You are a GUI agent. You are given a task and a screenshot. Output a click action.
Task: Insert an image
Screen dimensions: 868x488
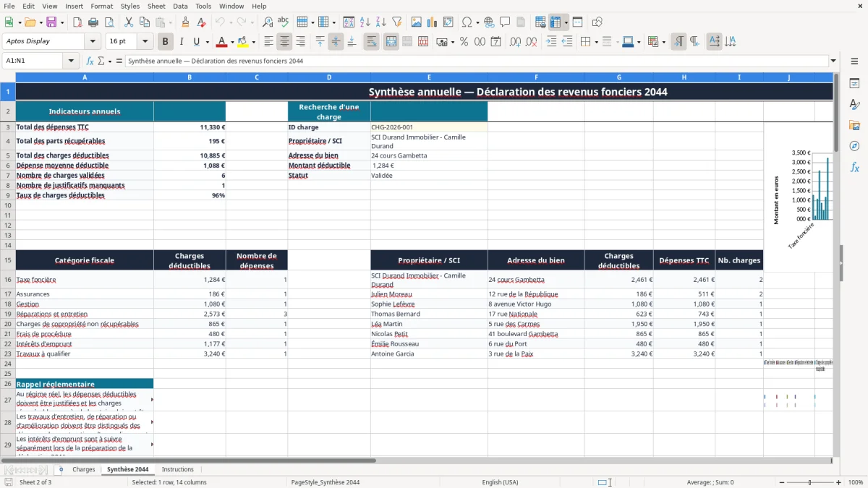[x=417, y=22]
